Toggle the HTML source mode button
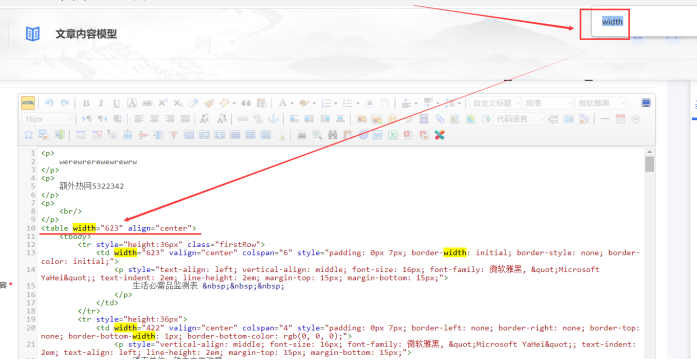 [x=28, y=103]
